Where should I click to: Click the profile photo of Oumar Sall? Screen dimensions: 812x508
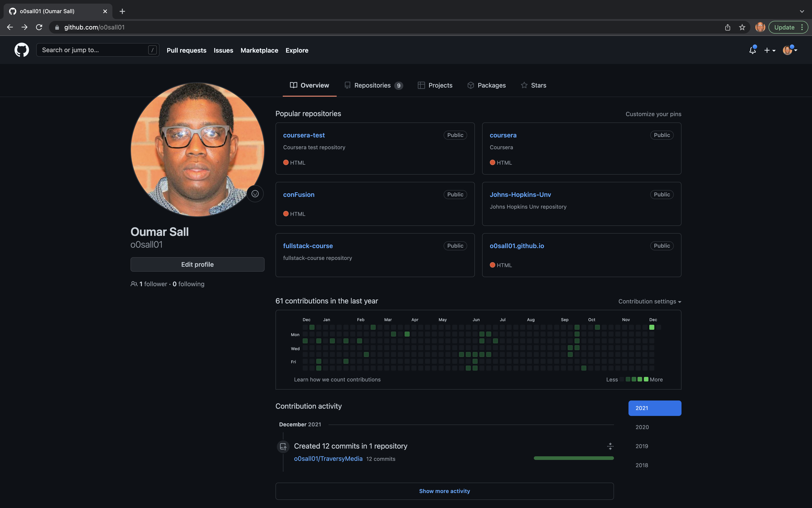point(197,149)
